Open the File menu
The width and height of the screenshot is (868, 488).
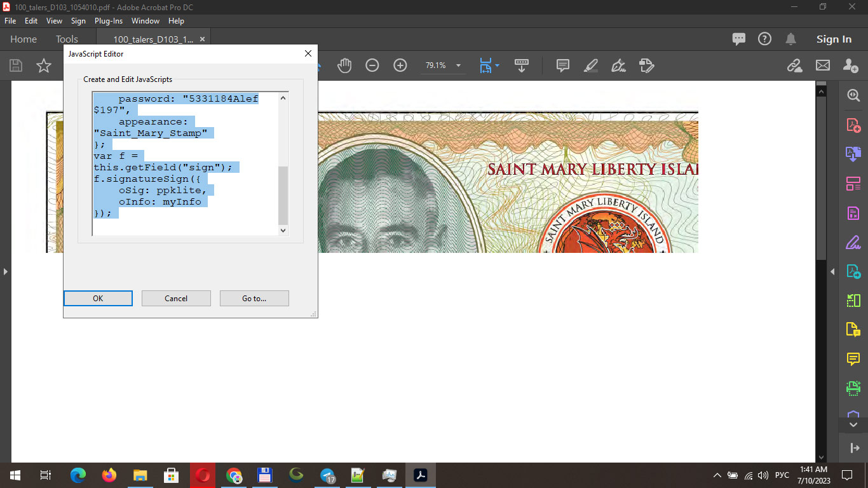coord(10,21)
